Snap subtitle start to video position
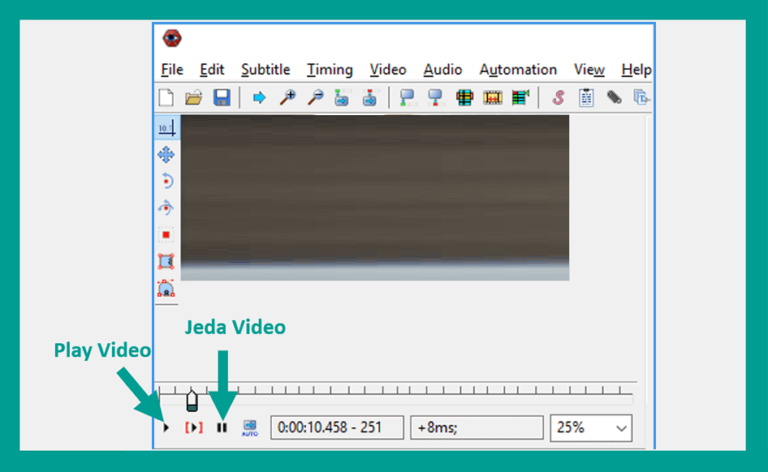Screen dimensions: 768x472 point(408,97)
